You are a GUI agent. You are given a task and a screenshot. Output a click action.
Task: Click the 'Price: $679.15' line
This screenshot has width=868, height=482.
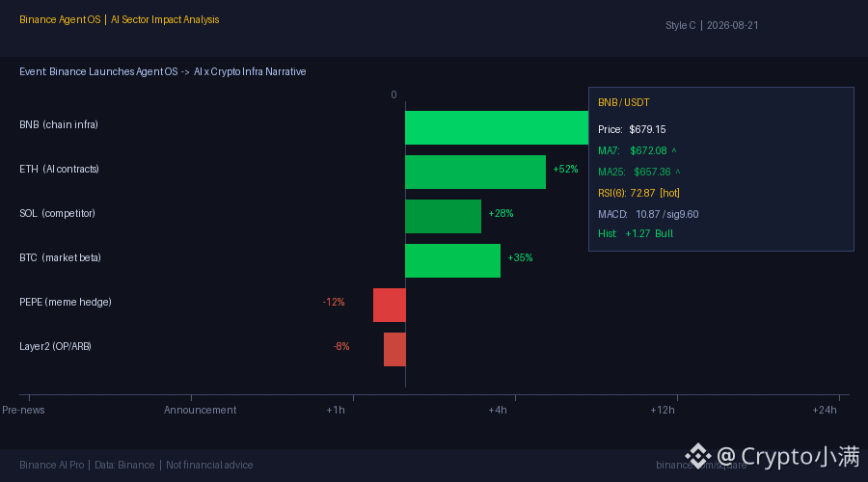coord(632,129)
